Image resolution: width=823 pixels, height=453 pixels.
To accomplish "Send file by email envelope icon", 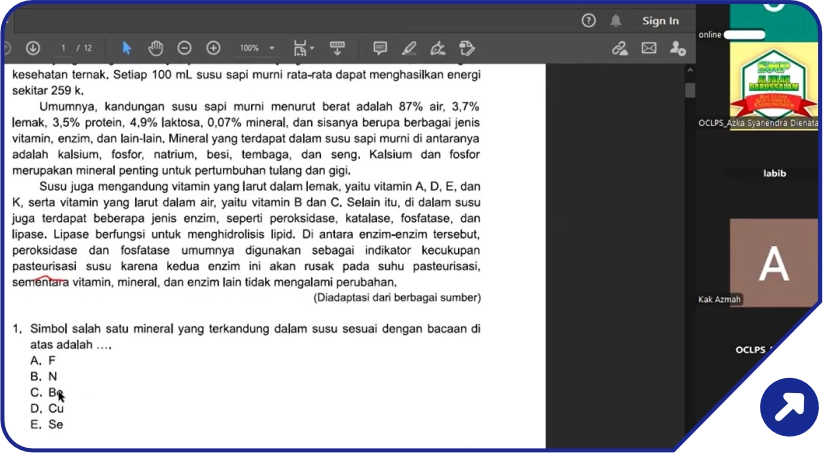I will (649, 48).
